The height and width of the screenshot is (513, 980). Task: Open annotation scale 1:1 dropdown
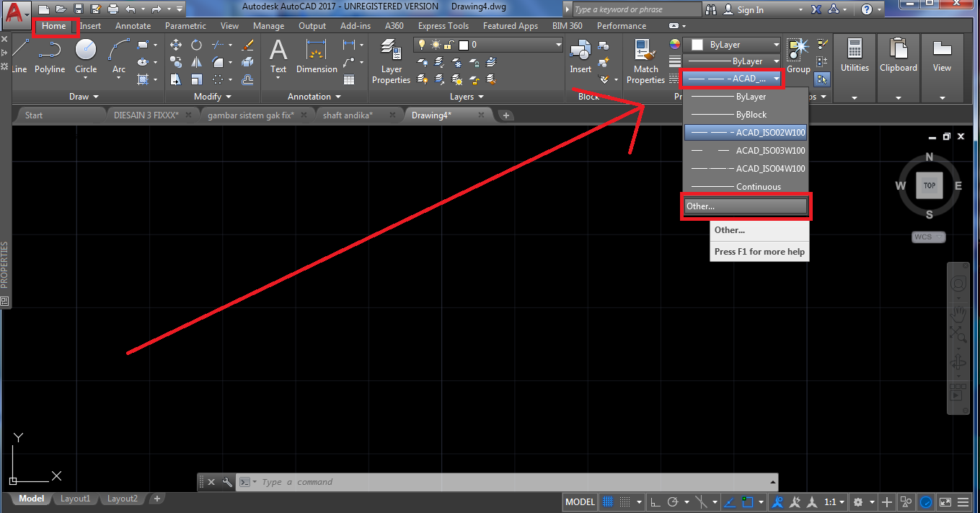[834, 502]
